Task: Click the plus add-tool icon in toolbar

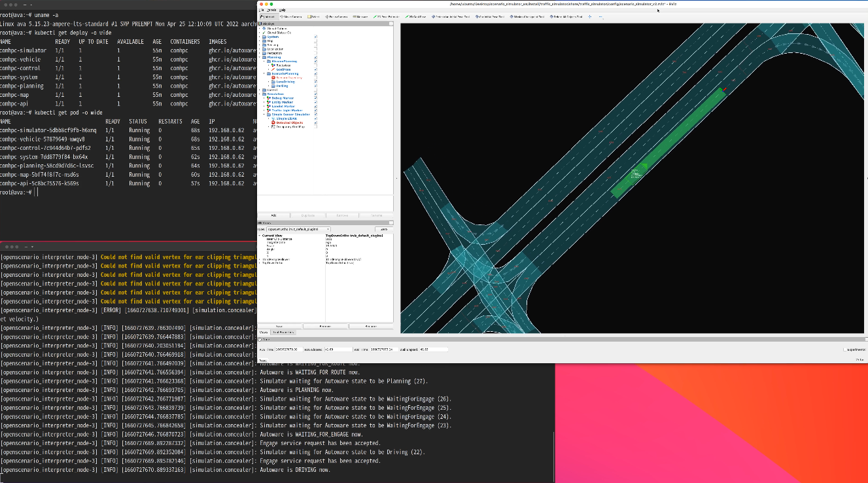Action: pos(589,16)
